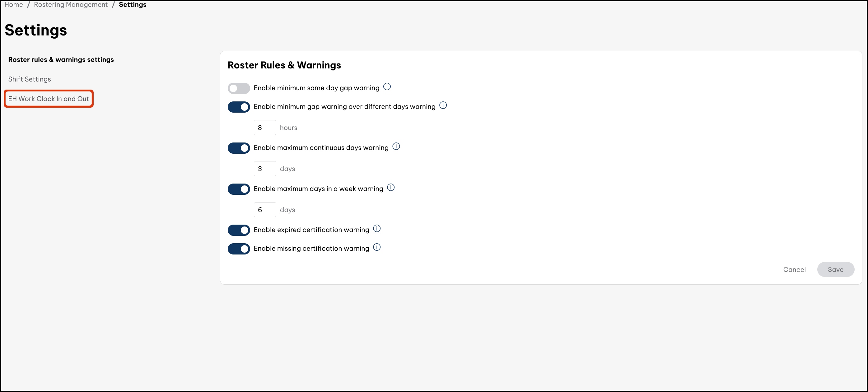Click info icon for same day gap warning
This screenshot has height=392, width=868.
pyautogui.click(x=387, y=87)
